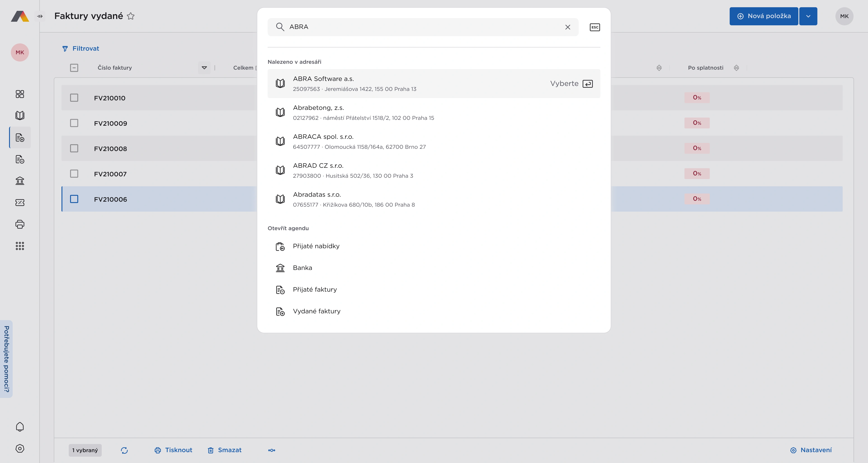Open the bank icon in sidebar
Viewport: 868px width, 463px height.
click(x=20, y=181)
